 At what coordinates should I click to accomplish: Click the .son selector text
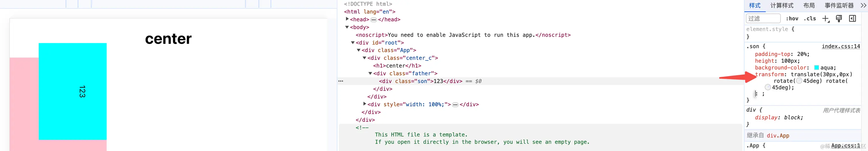752,46
